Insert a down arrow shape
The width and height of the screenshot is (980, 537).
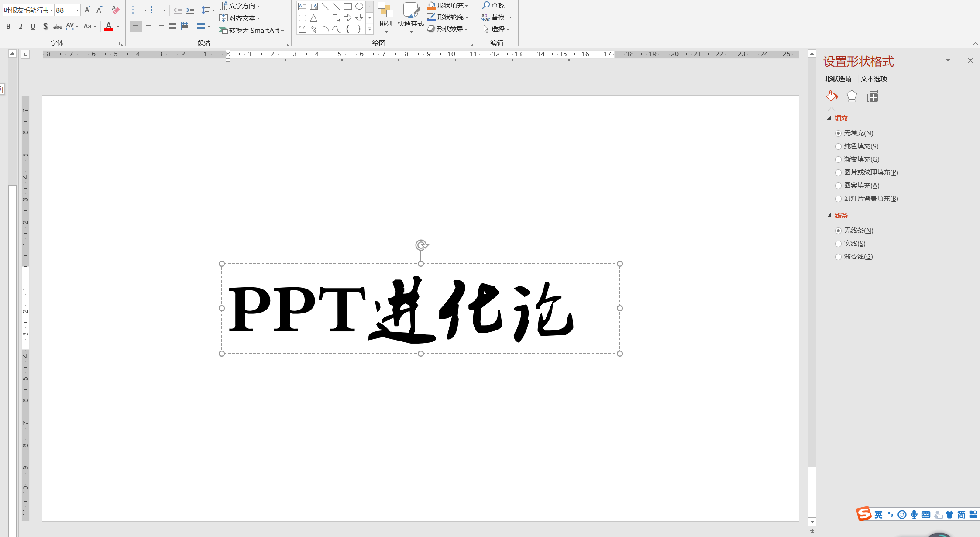(x=359, y=18)
